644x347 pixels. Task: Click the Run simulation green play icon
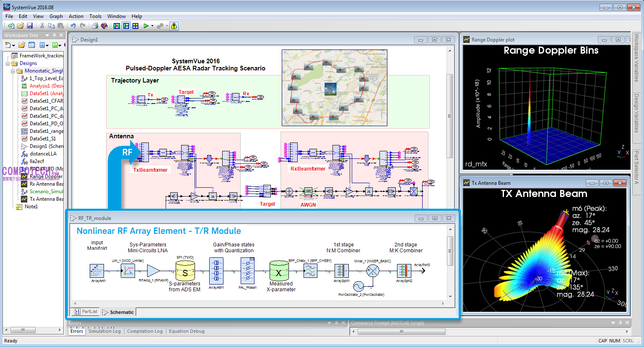145,26
